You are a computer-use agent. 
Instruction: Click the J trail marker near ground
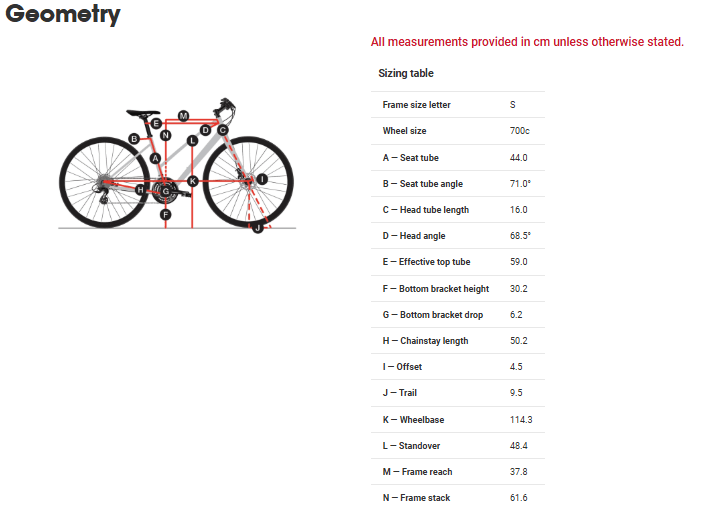pyautogui.click(x=258, y=228)
